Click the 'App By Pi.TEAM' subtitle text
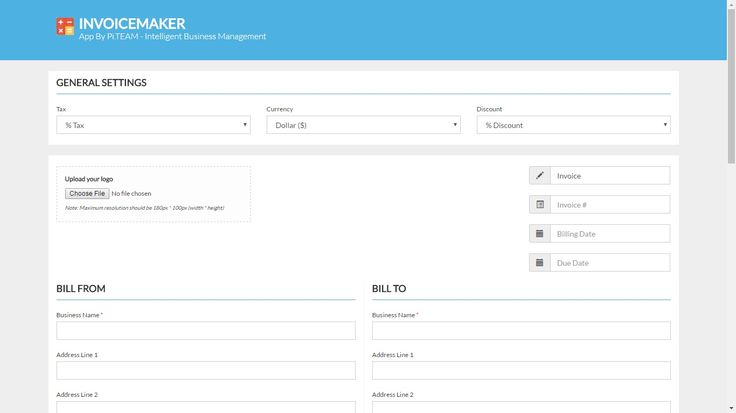736x413 pixels. [172, 36]
